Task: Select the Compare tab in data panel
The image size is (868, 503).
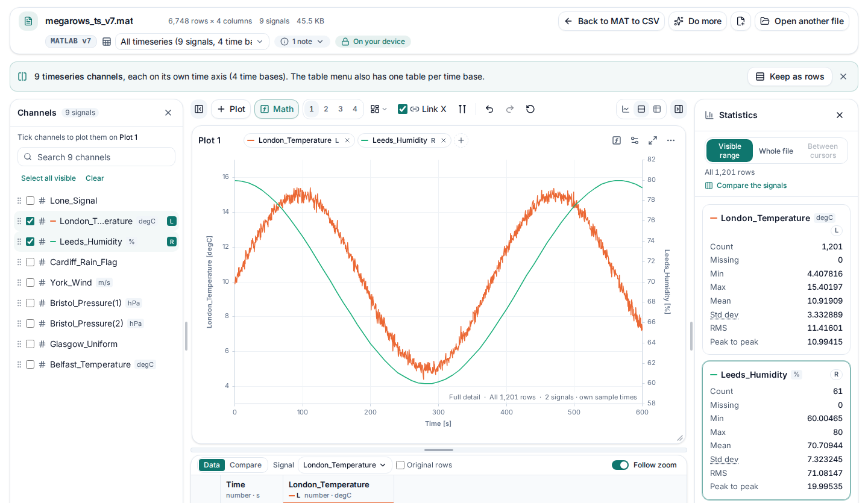Action: (246, 465)
